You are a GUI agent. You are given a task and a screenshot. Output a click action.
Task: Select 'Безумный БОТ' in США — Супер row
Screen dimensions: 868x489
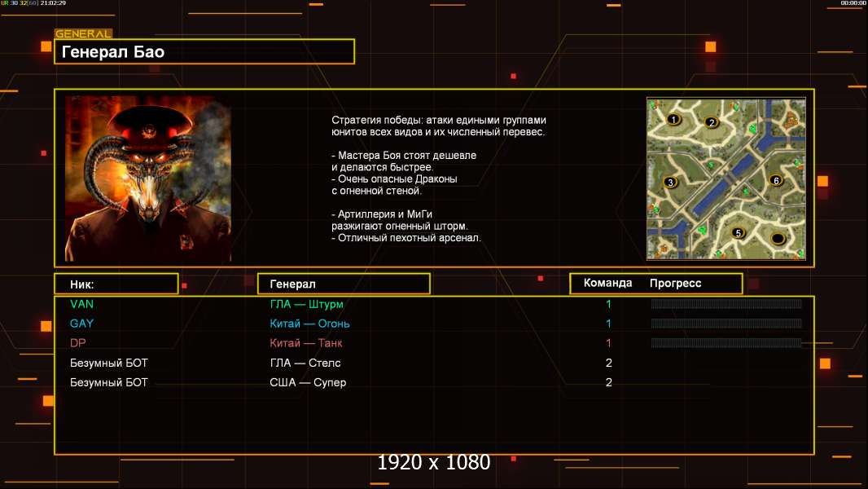109,382
